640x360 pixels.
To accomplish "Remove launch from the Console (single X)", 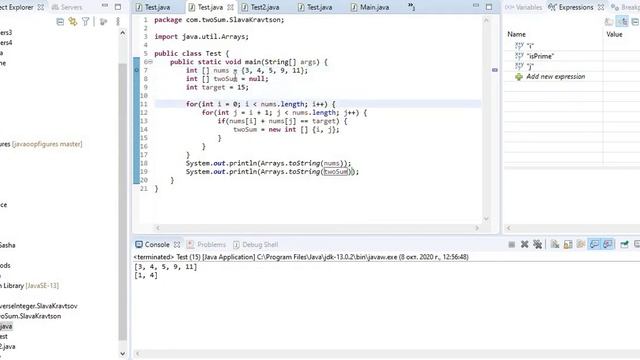I will pyautogui.click(x=524, y=244).
